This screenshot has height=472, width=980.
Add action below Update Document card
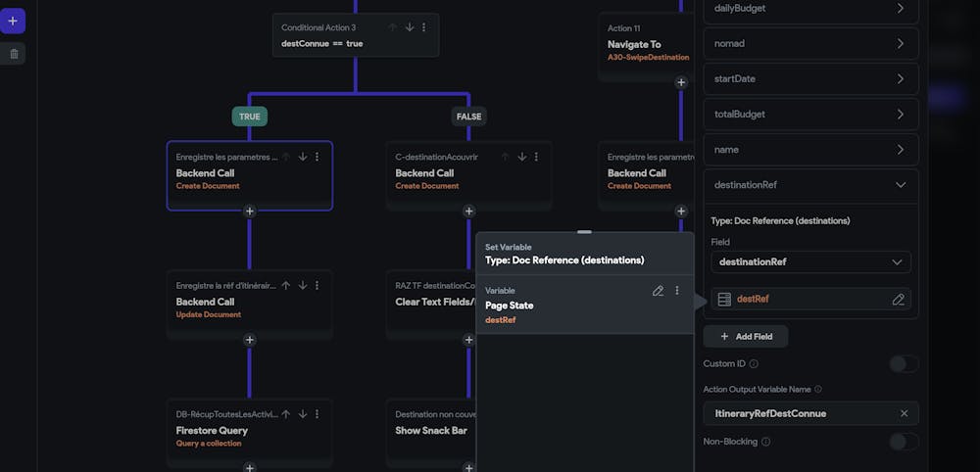249,340
